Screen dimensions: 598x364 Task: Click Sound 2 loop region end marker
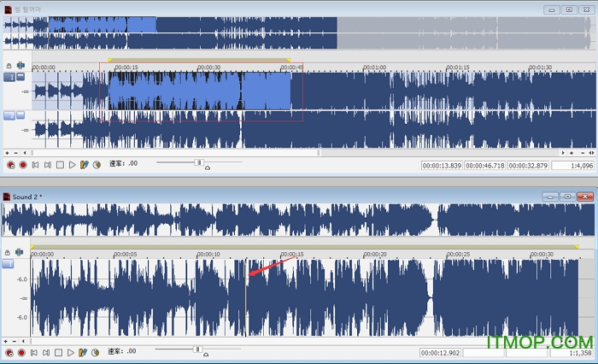[x=577, y=247]
